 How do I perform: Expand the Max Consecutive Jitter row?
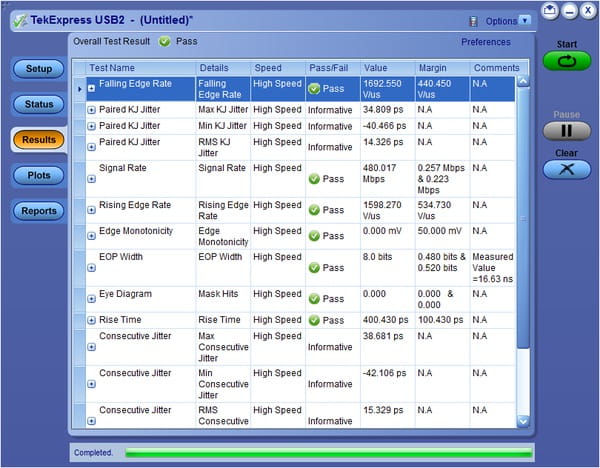point(91,347)
